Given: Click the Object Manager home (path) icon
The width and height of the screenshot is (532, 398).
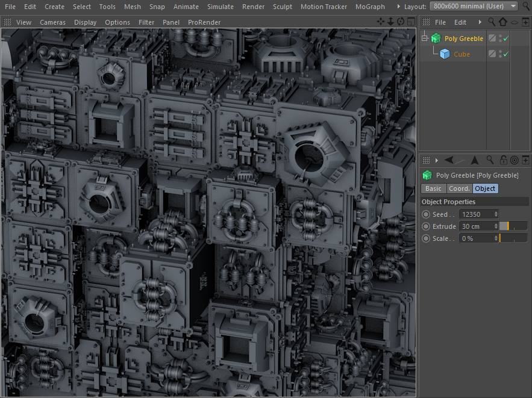Looking at the screenshot, I should (503, 22).
